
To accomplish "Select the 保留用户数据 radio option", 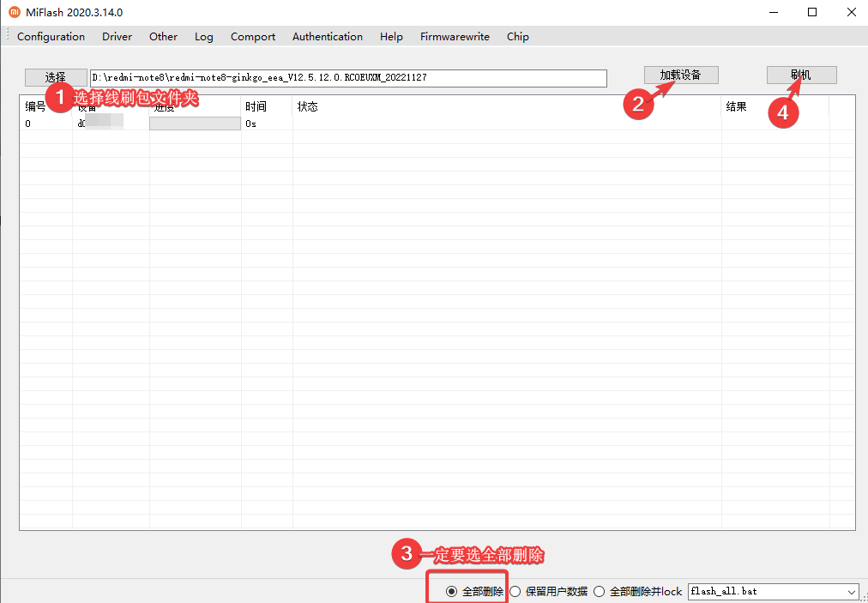I will tap(515, 591).
